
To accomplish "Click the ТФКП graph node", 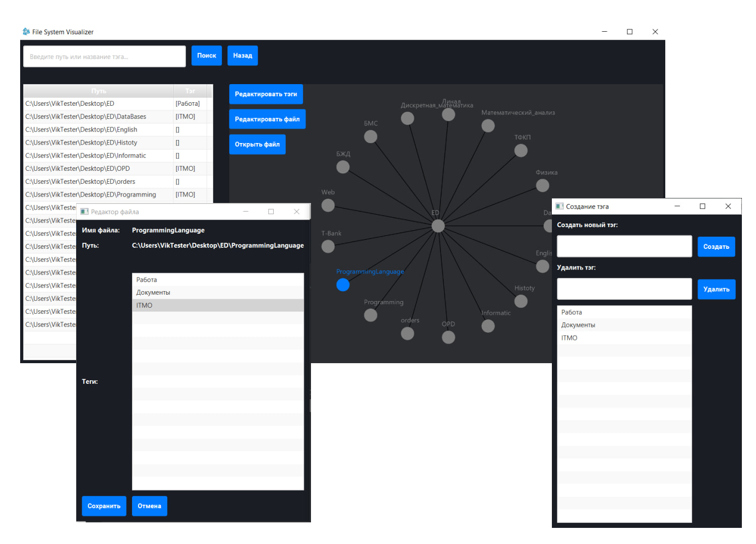I will (x=521, y=150).
